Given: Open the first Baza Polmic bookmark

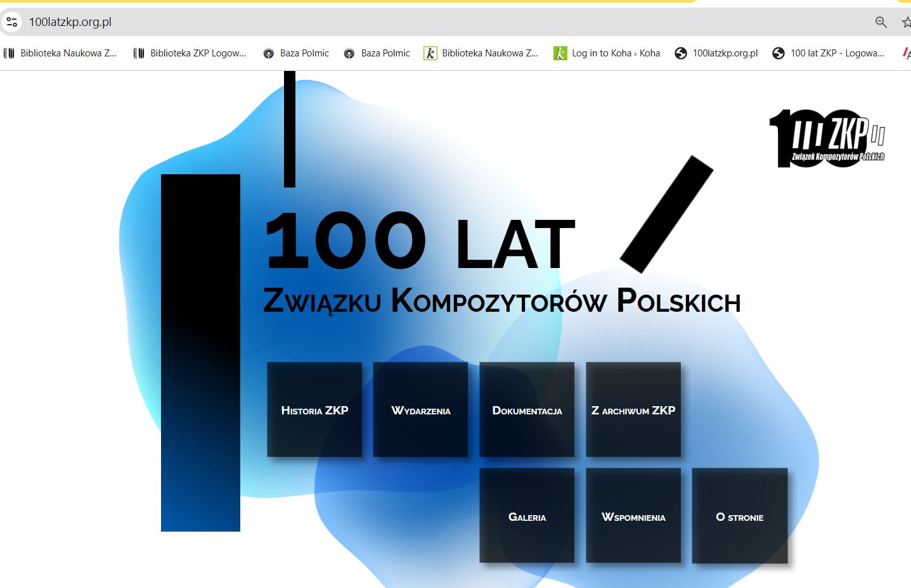Looking at the screenshot, I should click(296, 53).
